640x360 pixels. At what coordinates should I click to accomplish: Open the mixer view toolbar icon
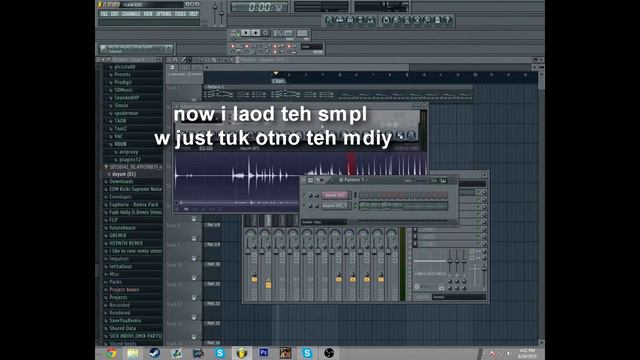point(371,20)
